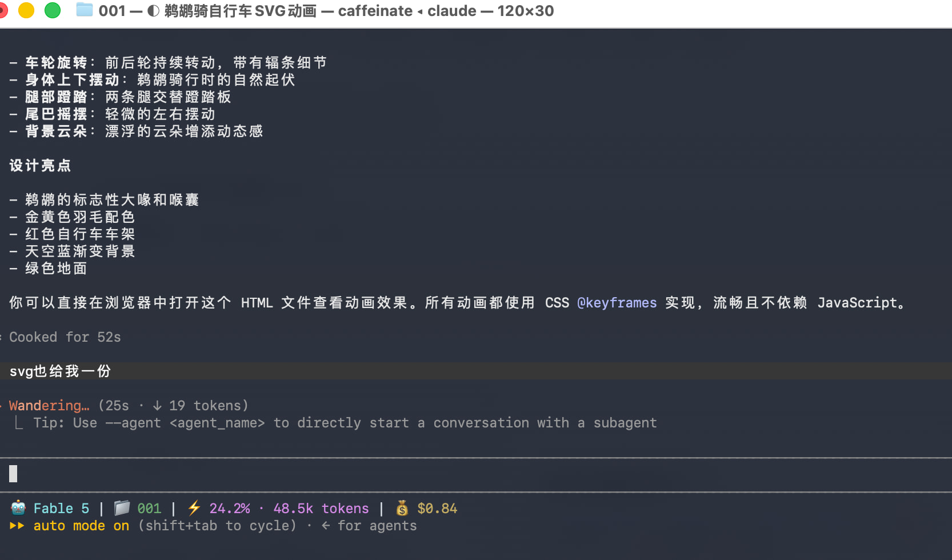Screen dimensions: 952x560
Task: Click the blue folder icon in title bar
Action: tap(85, 10)
